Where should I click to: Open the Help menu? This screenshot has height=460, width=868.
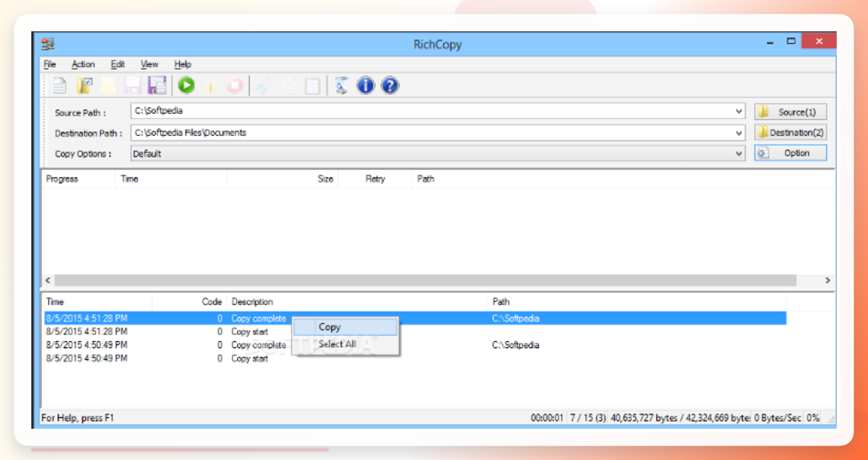click(x=183, y=64)
